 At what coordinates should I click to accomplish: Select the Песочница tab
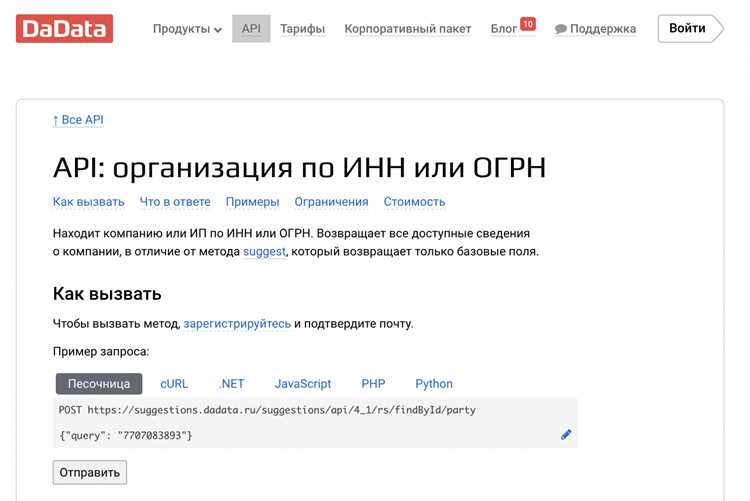pyautogui.click(x=99, y=384)
